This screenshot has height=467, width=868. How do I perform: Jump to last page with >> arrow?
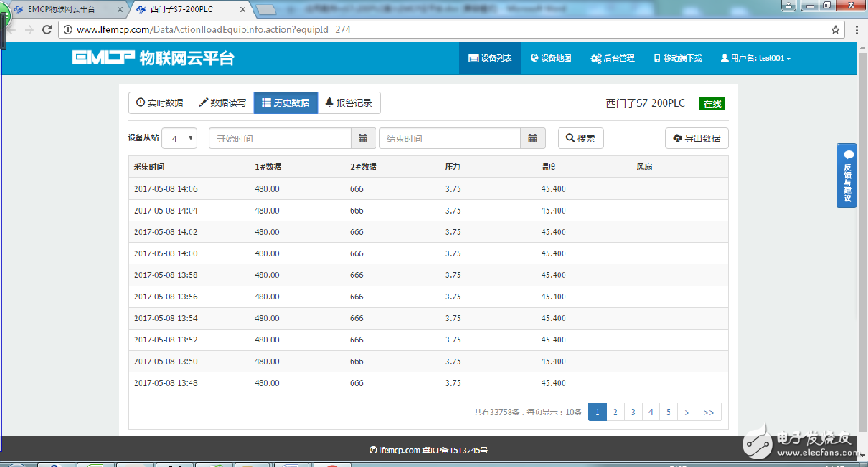pos(709,412)
